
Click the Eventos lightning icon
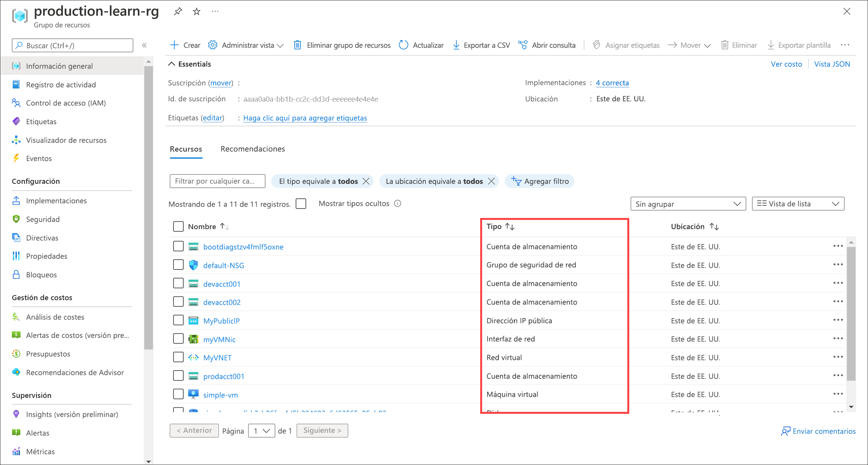point(16,158)
